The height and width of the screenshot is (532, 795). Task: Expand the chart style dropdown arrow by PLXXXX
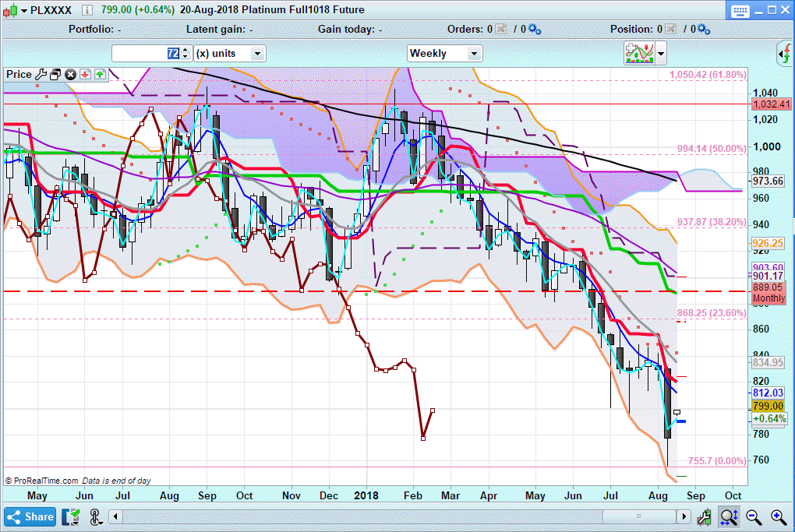(x=24, y=10)
